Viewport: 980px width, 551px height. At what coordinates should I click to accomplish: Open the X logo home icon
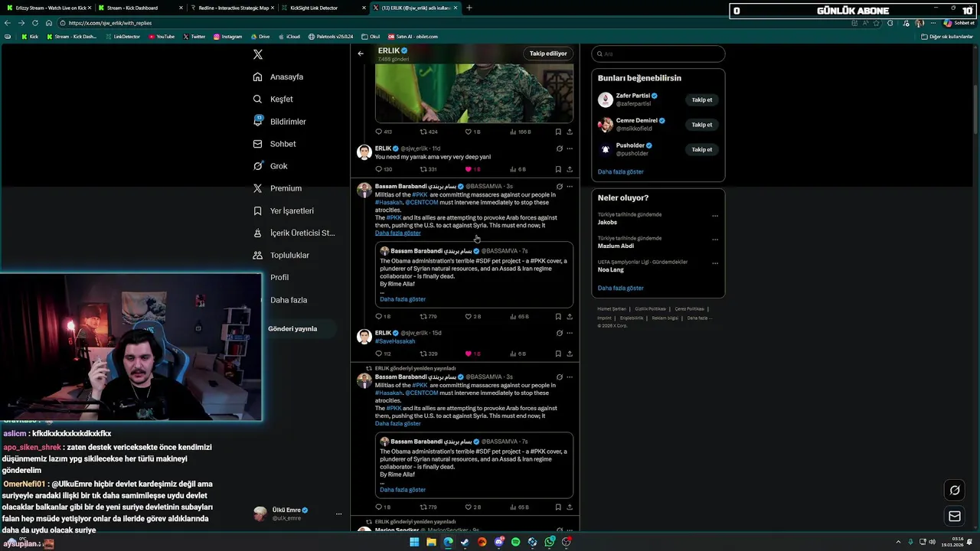258,54
